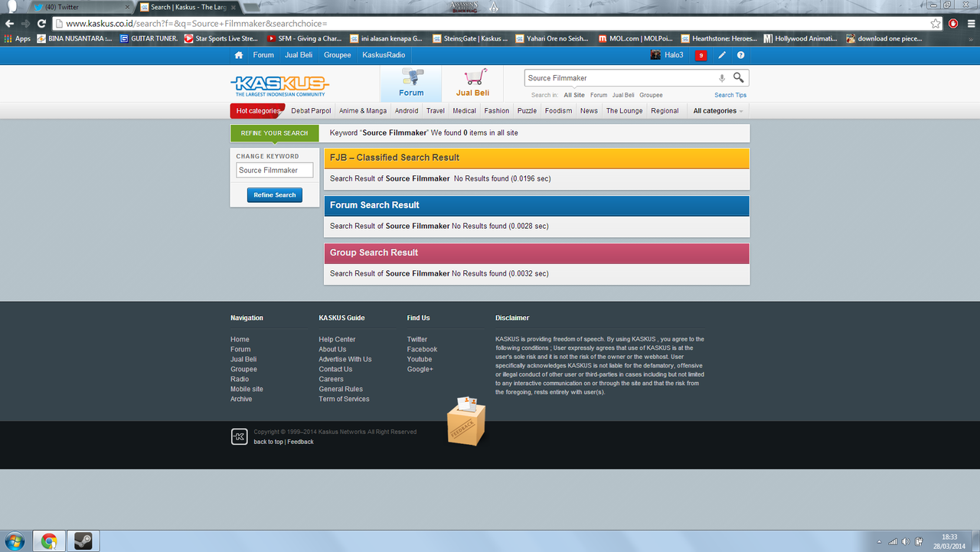This screenshot has height=552, width=980.
Task: Open the Search Tips link
Action: tap(730, 95)
